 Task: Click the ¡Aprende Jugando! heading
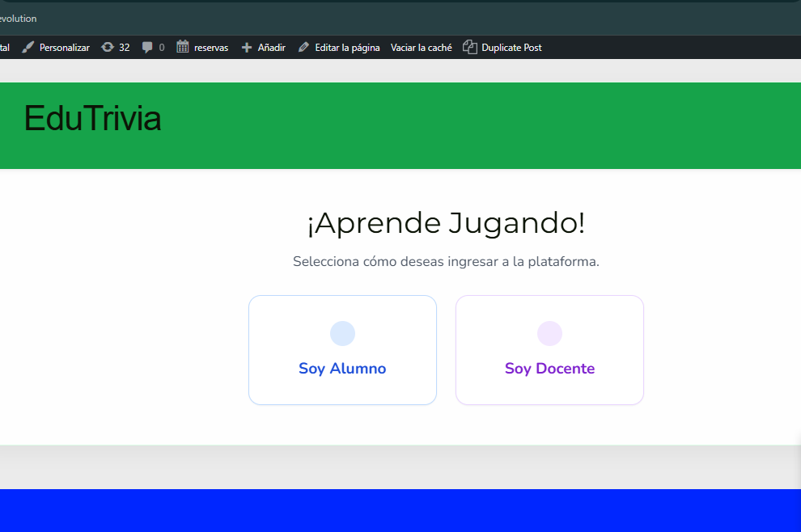pyautogui.click(x=446, y=223)
